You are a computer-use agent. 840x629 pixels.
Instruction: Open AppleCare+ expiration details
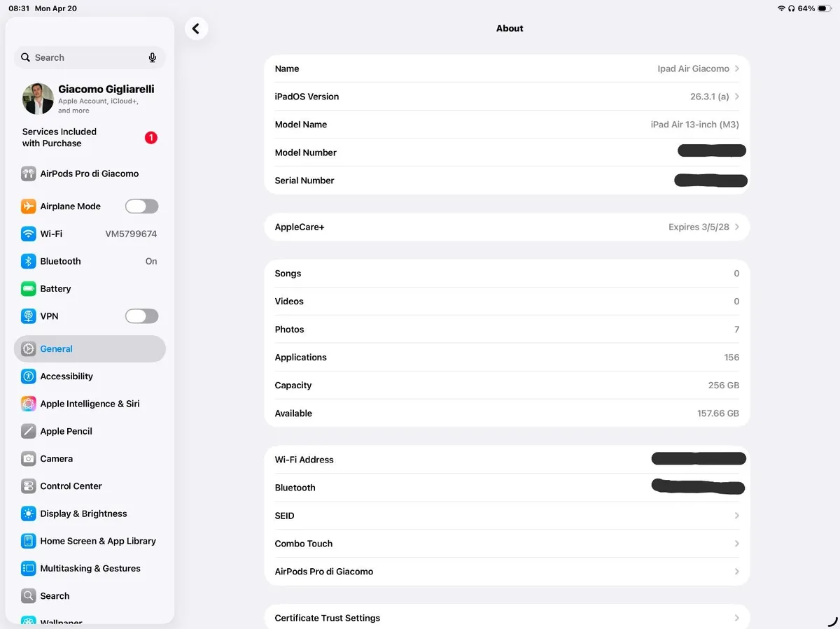pos(507,227)
